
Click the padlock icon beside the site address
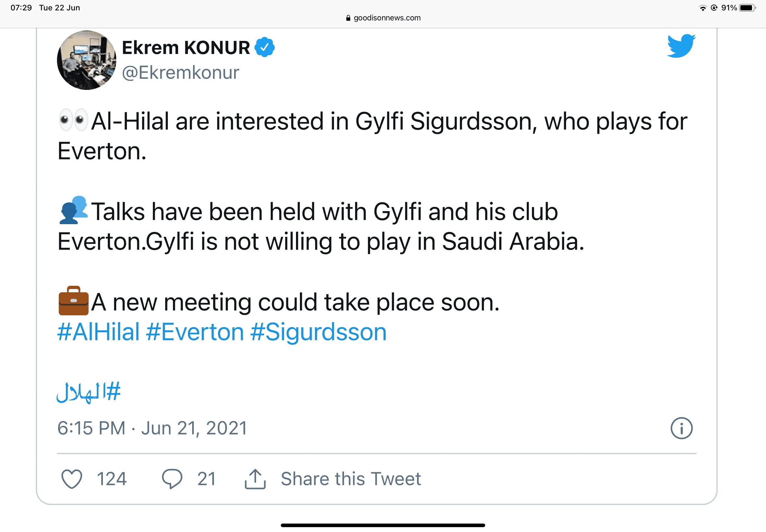click(x=348, y=18)
